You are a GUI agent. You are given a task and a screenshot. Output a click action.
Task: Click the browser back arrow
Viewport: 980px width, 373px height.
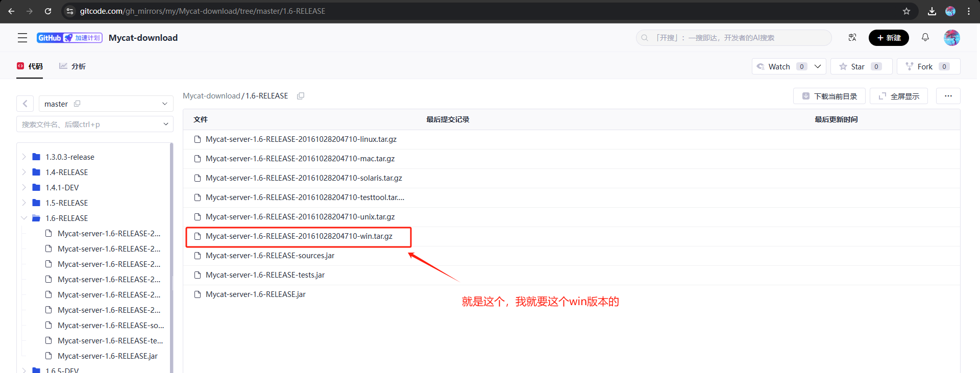tap(11, 11)
